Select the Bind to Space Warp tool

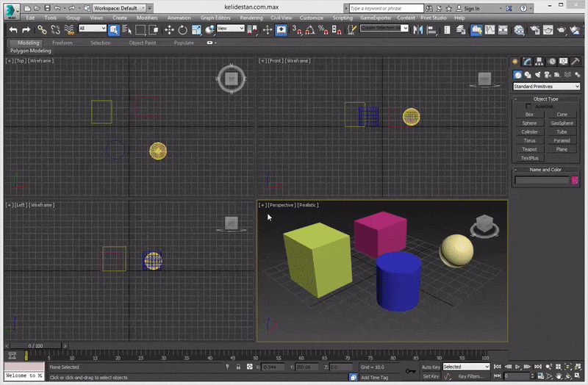pyautogui.click(x=69, y=29)
